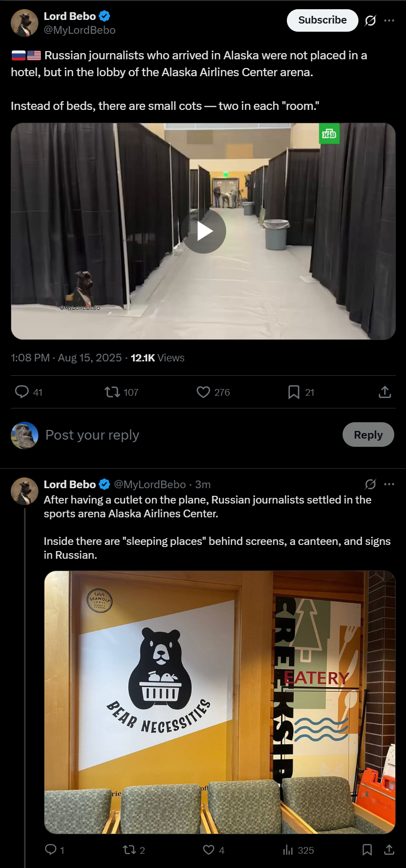Image resolution: width=406 pixels, height=868 pixels.
Task: Play the arena lobby video
Action: tap(204, 231)
